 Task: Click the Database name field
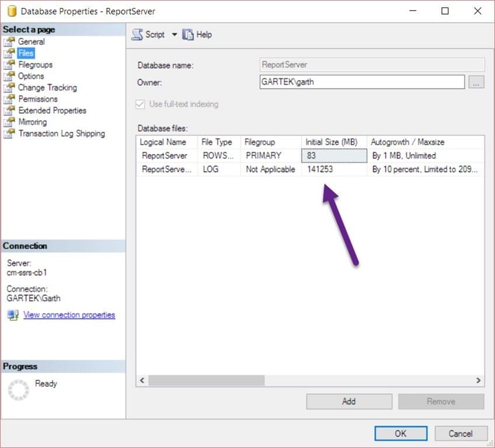372,65
